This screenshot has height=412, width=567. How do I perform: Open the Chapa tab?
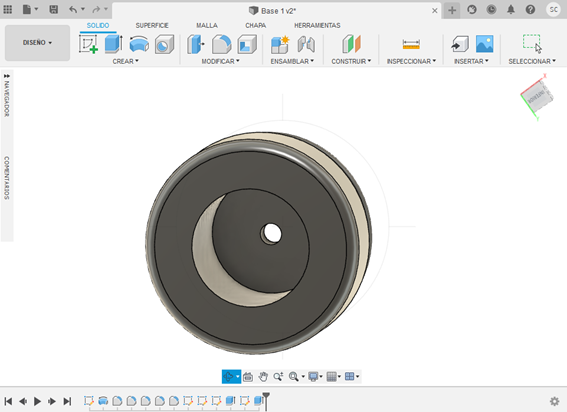click(x=256, y=25)
